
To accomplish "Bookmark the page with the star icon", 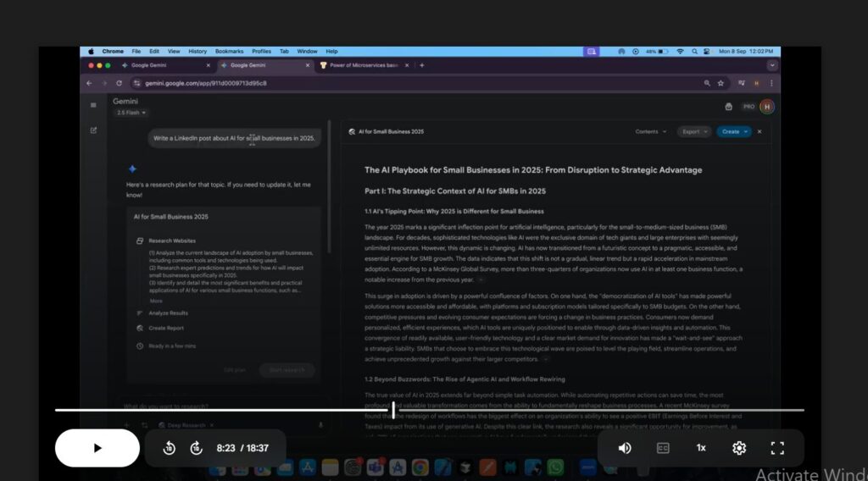I will pyautogui.click(x=721, y=83).
